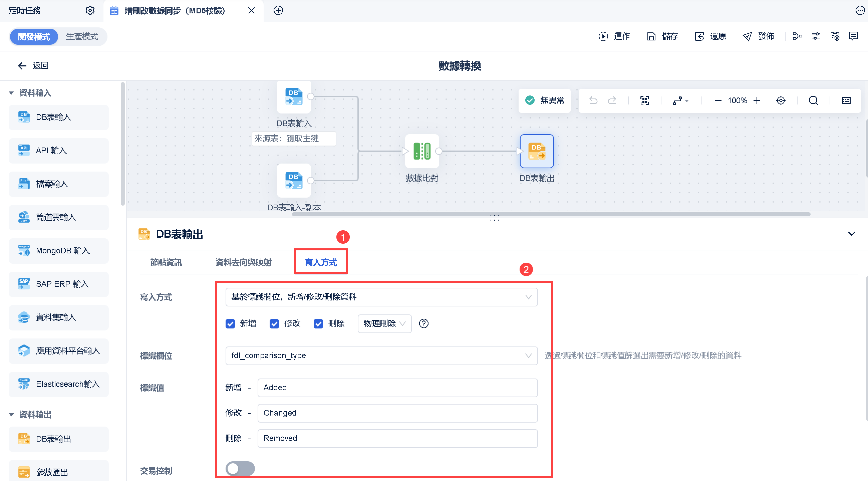The height and width of the screenshot is (481, 868).
Task: Collapse the 資料輸入 tree section
Action: pos(11,93)
